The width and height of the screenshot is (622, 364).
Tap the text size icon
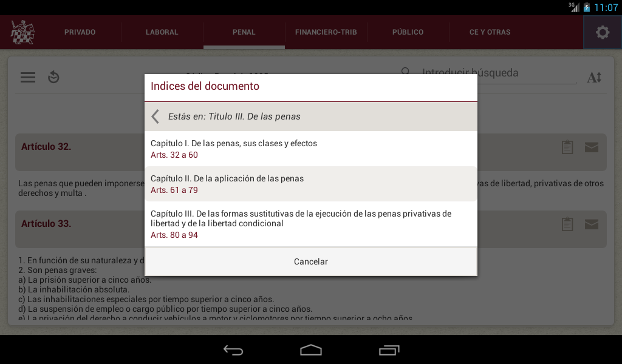tap(594, 77)
